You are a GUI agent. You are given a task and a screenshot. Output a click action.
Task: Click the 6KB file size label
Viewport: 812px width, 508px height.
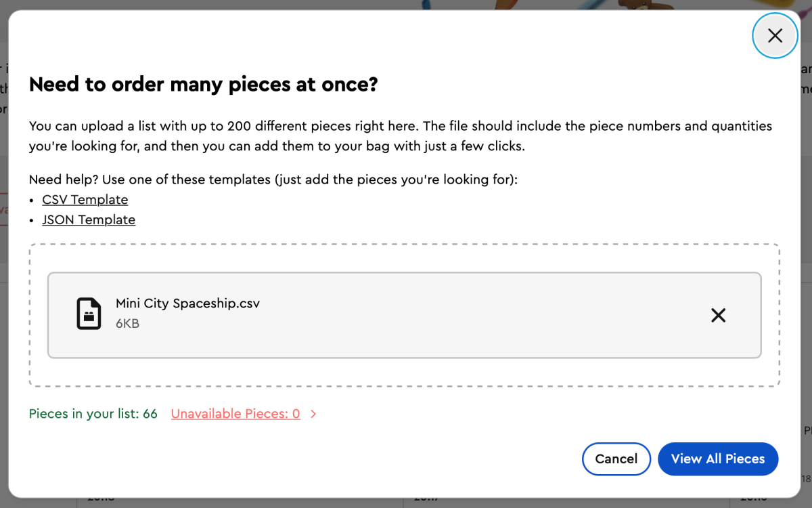click(127, 324)
